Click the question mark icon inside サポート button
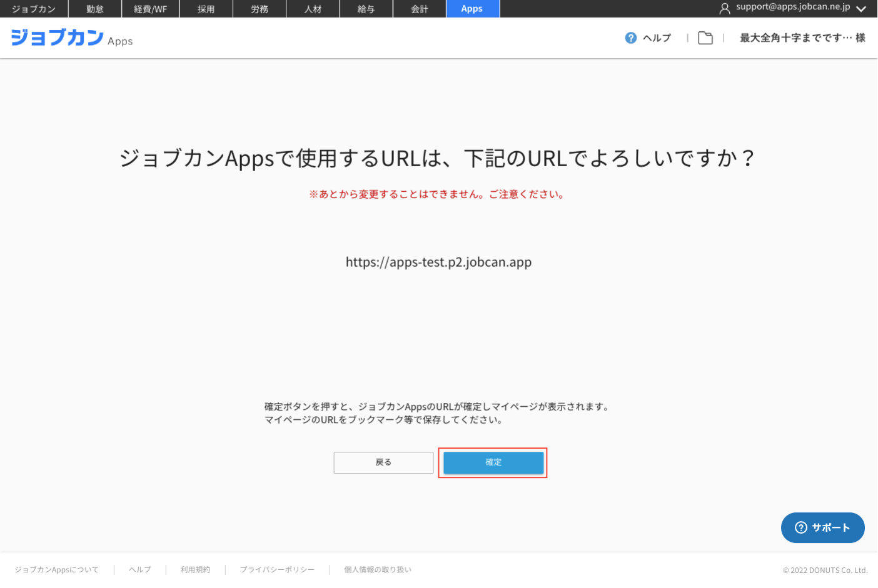This screenshot has height=588, width=878. click(801, 527)
